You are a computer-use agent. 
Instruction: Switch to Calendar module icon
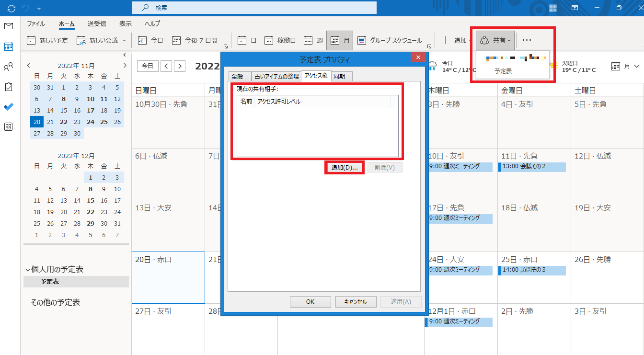(9, 46)
